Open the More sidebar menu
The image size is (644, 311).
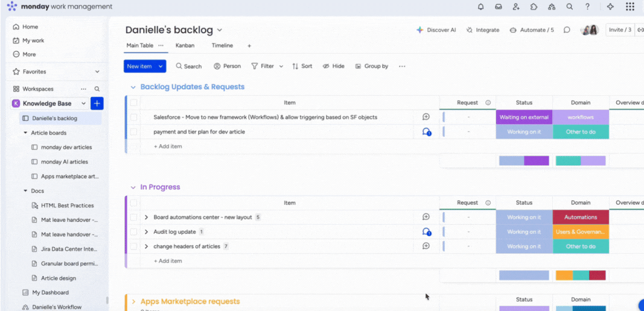24,54
